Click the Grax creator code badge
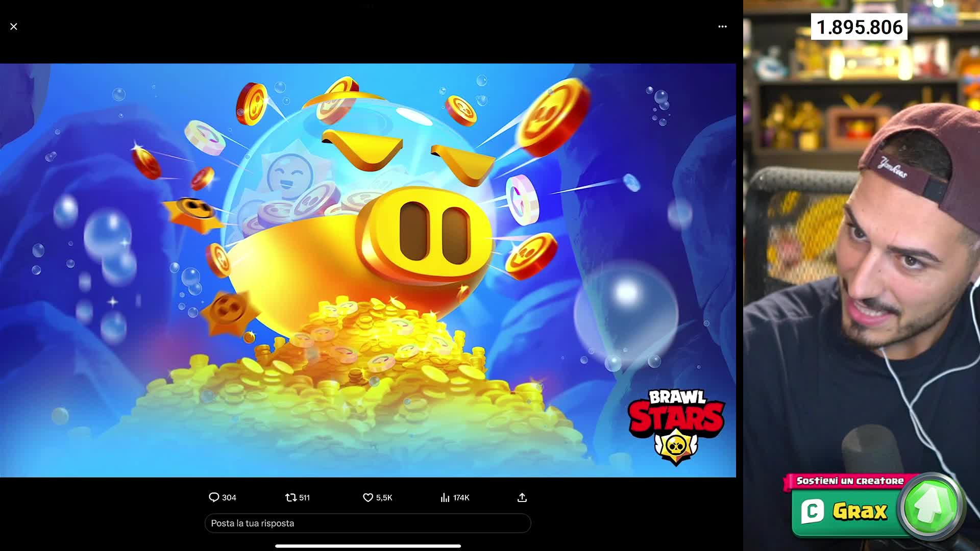The image size is (980, 551). (x=847, y=511)
